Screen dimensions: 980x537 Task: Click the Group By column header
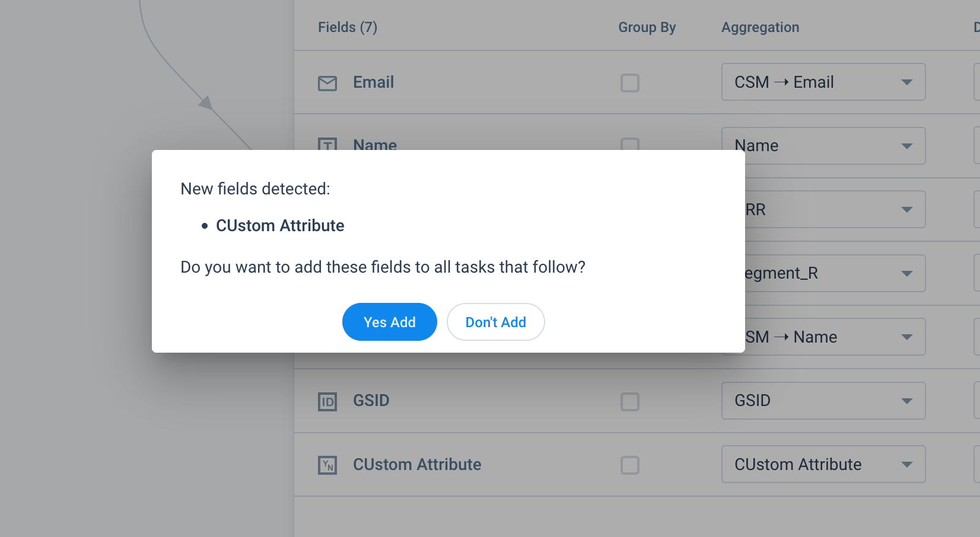(x=647, y=27)
